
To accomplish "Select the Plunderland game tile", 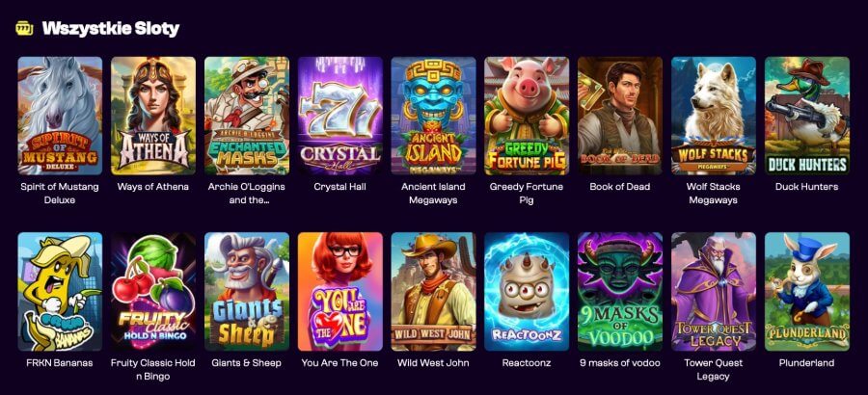I will coord(807,292).
